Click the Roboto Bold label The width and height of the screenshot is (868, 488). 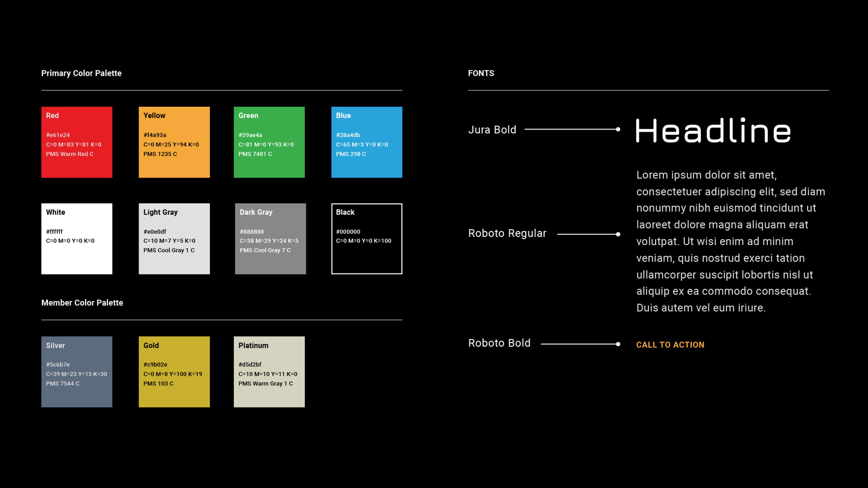[x=499, y=343]
